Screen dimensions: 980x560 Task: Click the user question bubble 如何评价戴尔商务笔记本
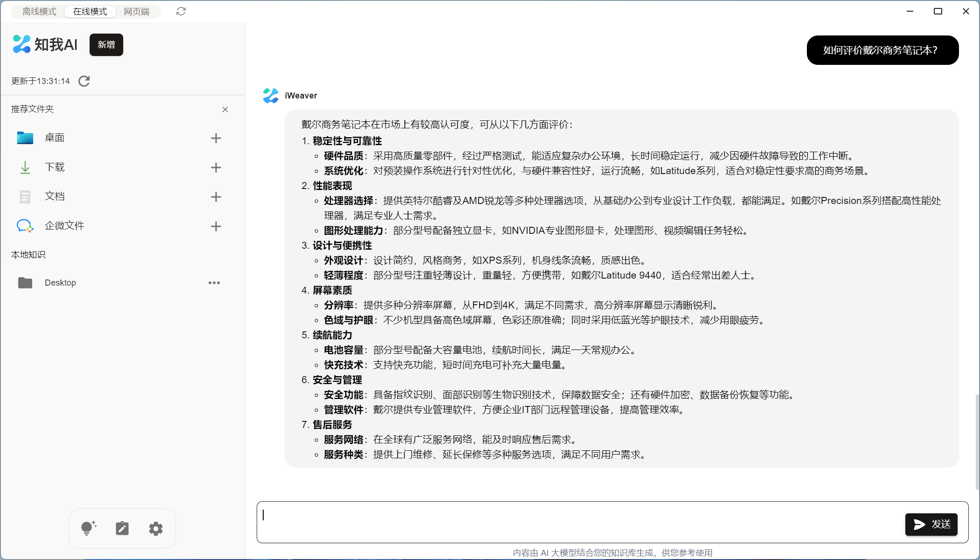(882, 50)
